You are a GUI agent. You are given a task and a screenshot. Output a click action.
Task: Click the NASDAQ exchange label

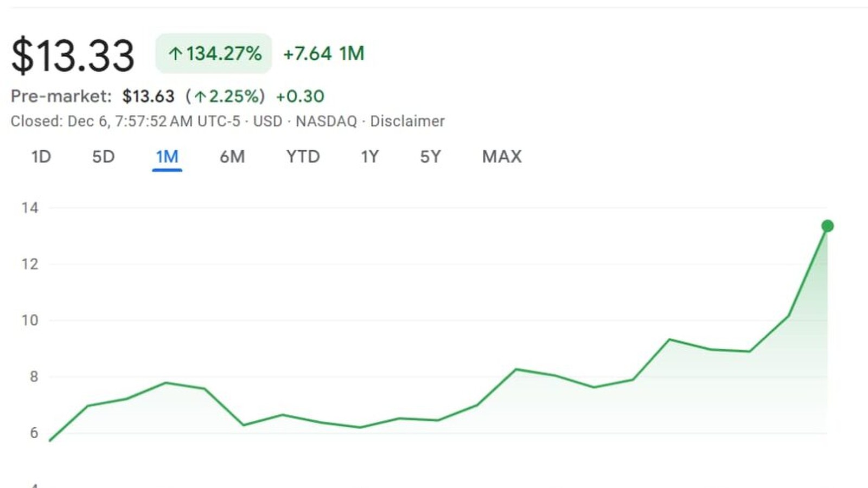326,121
